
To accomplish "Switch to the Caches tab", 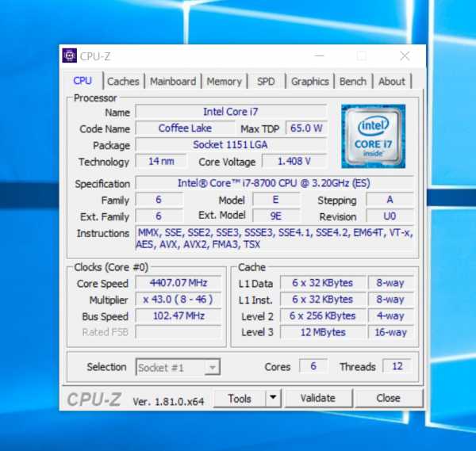I will 123,82.
